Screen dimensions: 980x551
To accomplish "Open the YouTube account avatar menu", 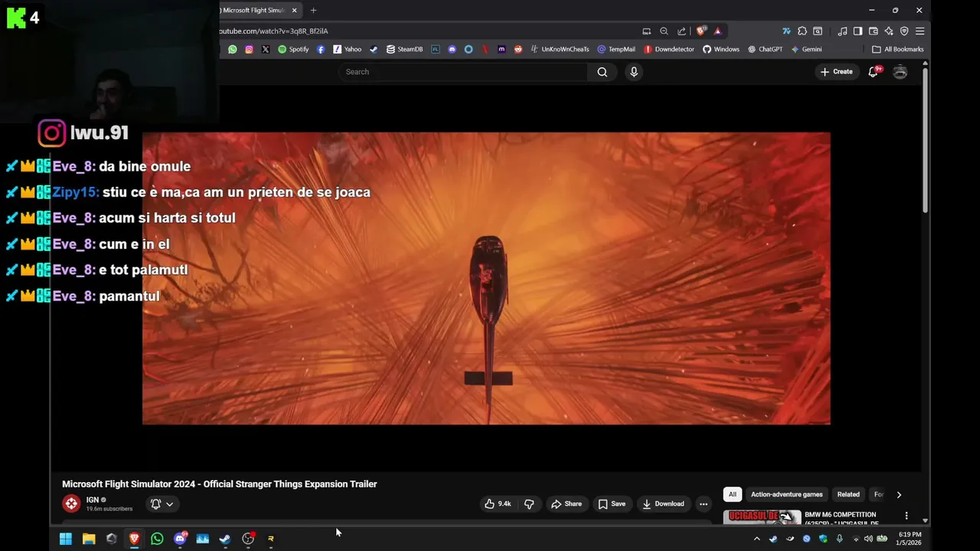I will pos(900,72).
